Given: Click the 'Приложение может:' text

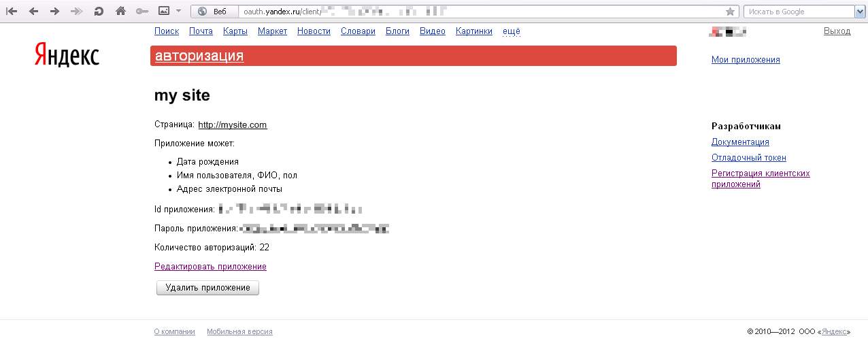Looking at the screenshot, I should pyautogui.click(x=195, y=144).
